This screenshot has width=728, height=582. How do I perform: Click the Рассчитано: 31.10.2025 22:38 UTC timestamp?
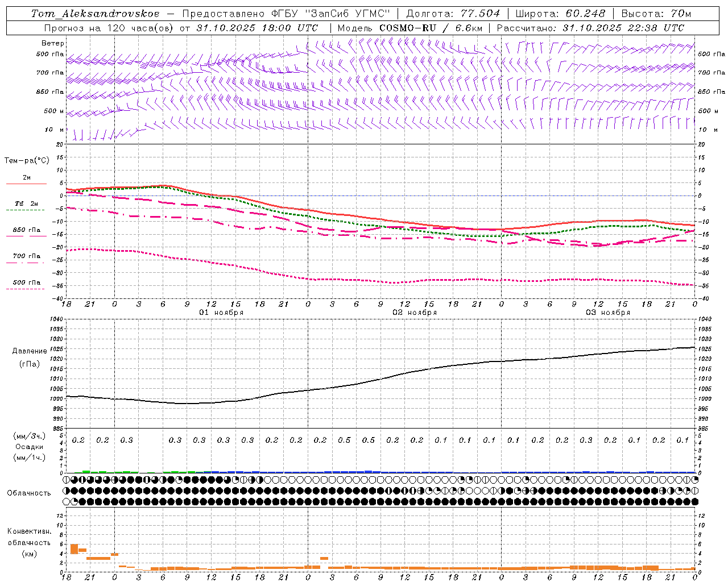590,28
